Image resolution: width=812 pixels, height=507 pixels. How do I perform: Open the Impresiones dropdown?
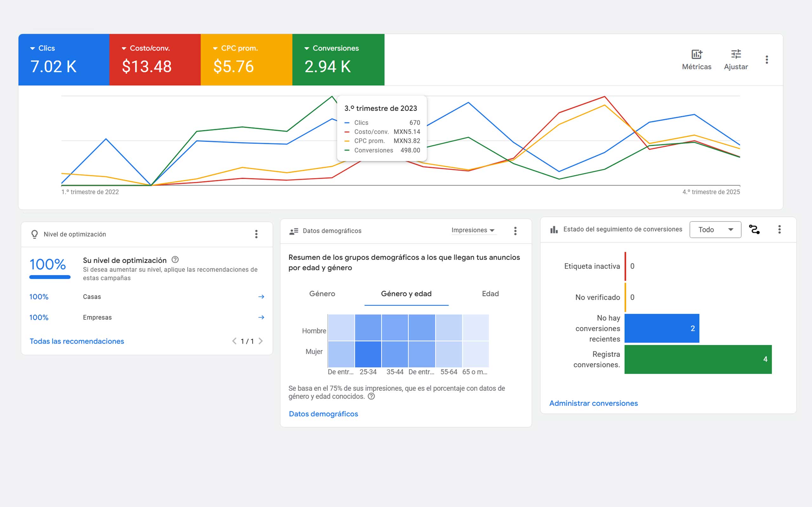tap(473, 230)
